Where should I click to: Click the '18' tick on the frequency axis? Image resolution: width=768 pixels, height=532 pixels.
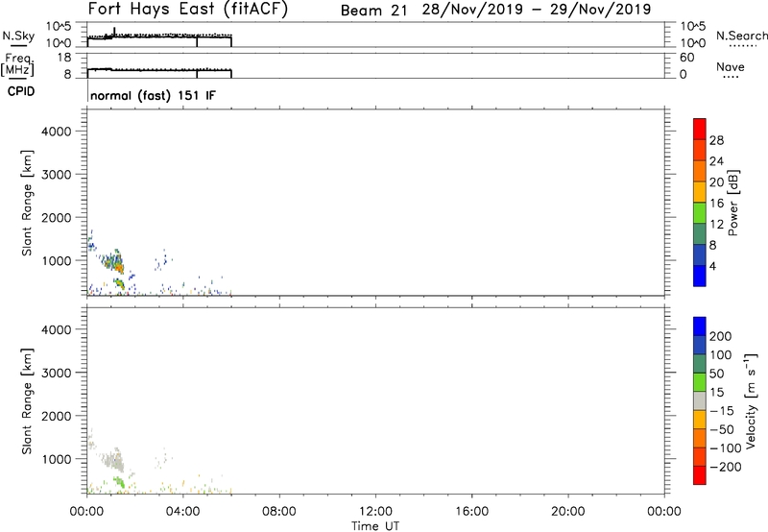click(64, 58)
